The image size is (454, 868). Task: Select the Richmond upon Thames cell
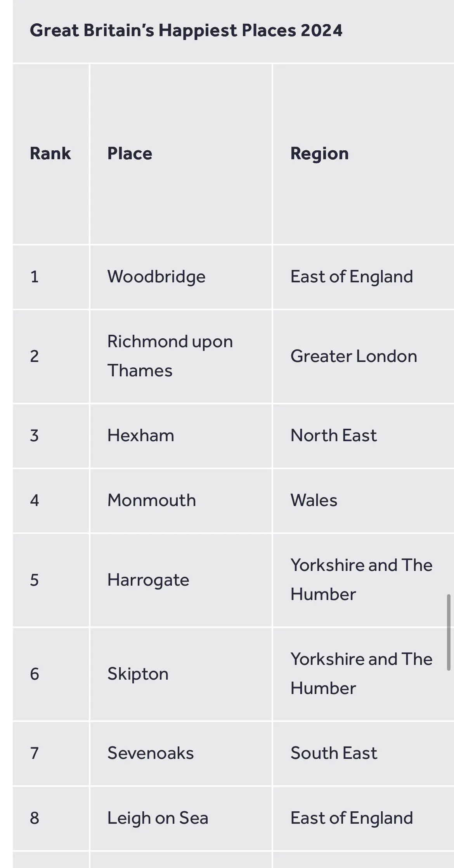(181, 356)
